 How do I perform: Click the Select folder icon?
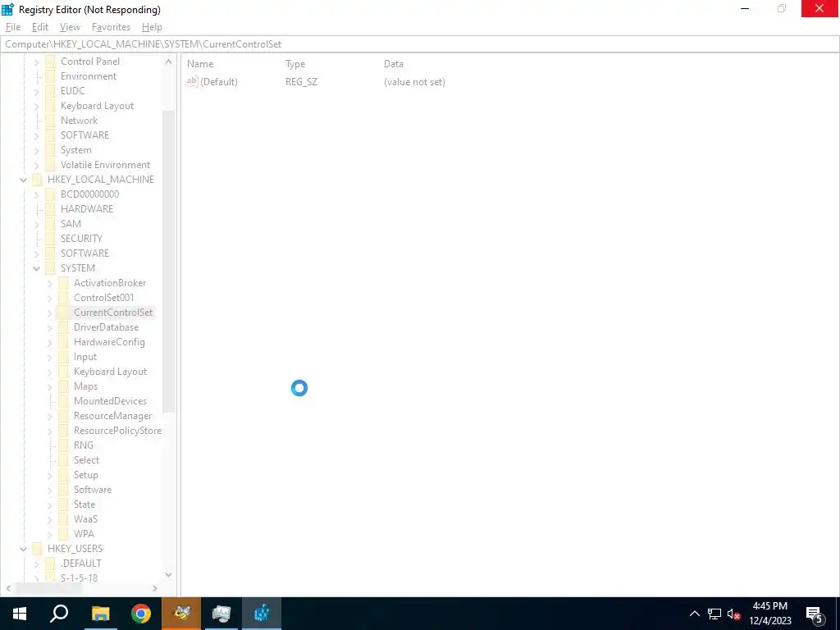point(64,459)
